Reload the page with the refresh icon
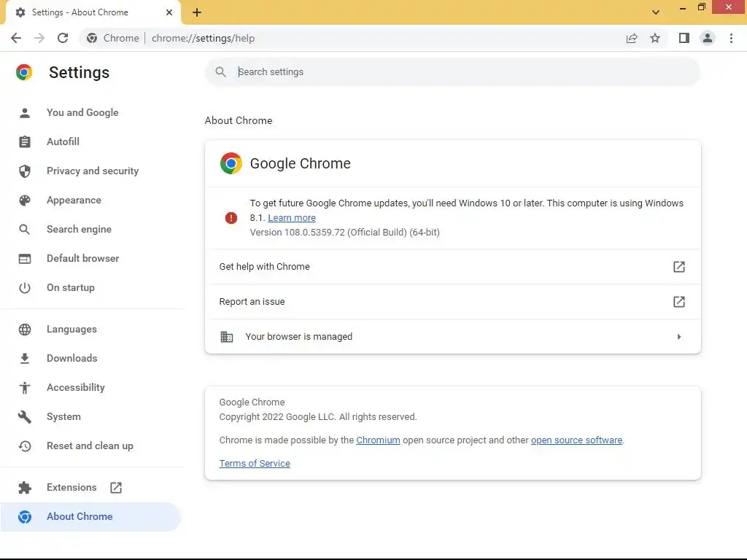 (63, 38)
